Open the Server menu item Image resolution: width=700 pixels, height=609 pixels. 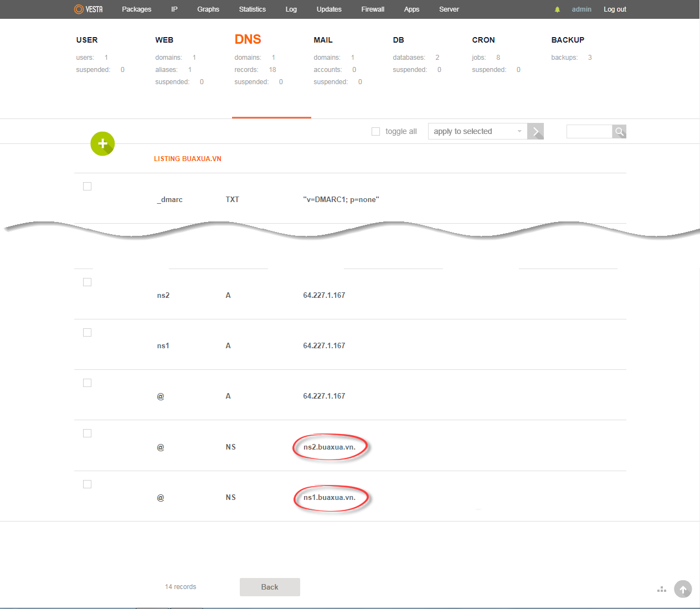point(449,9)
